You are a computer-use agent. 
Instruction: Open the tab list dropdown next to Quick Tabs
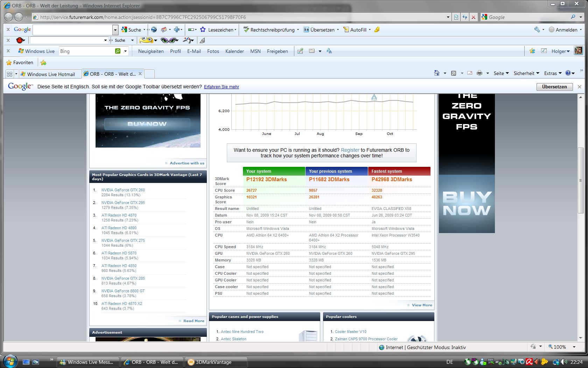(x=16, y=74)
